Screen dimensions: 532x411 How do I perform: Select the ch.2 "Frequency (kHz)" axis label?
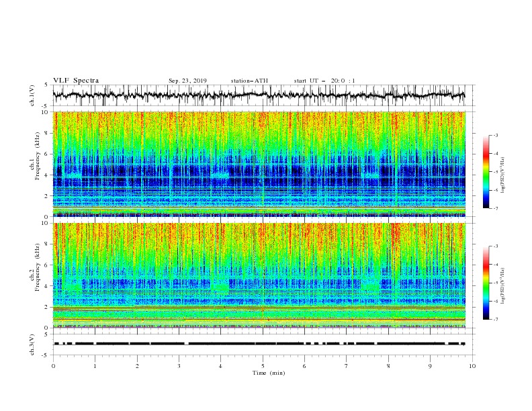click(x=38, y=267)
